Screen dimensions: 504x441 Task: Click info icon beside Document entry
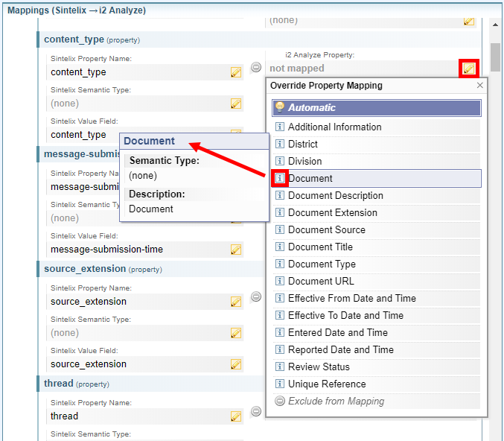coord(280,178)
